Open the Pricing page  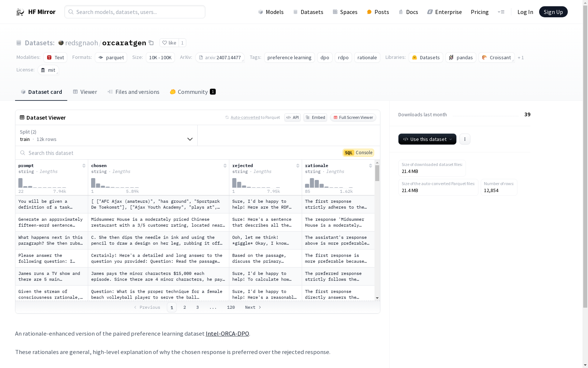click(480, 12)
